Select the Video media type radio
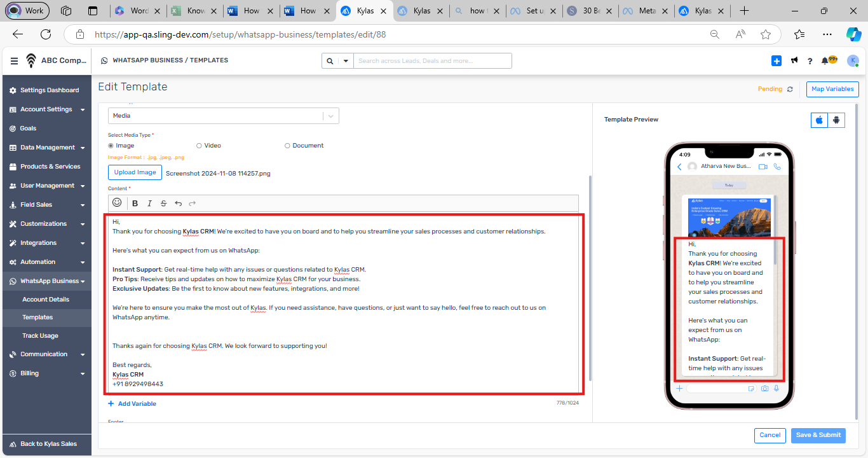868x458 pixels. (x=199, y=146)
